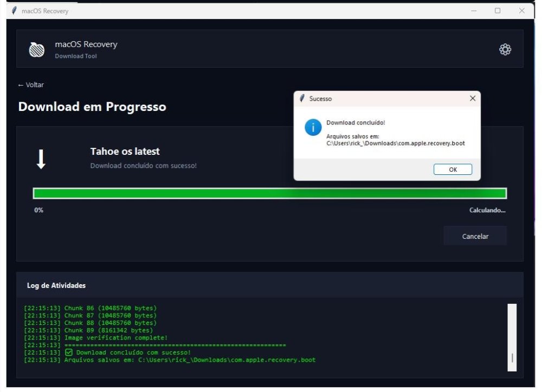Click the feather icon in the Sucesso dialog title
The height and width of the screenshot is (392, 542).
[302, 99]
